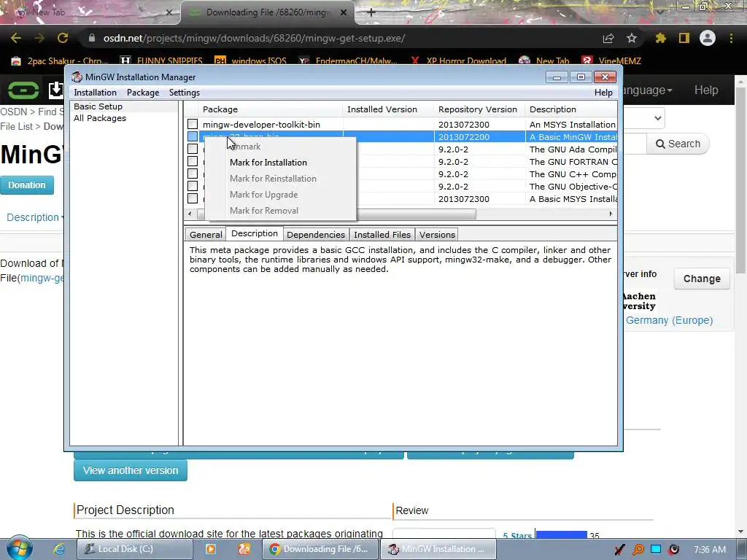This screenshot has width=747, height=560.
Task: Open VineMEMZ bookmark
Action: pyautogui.click(x=612, y=61)
